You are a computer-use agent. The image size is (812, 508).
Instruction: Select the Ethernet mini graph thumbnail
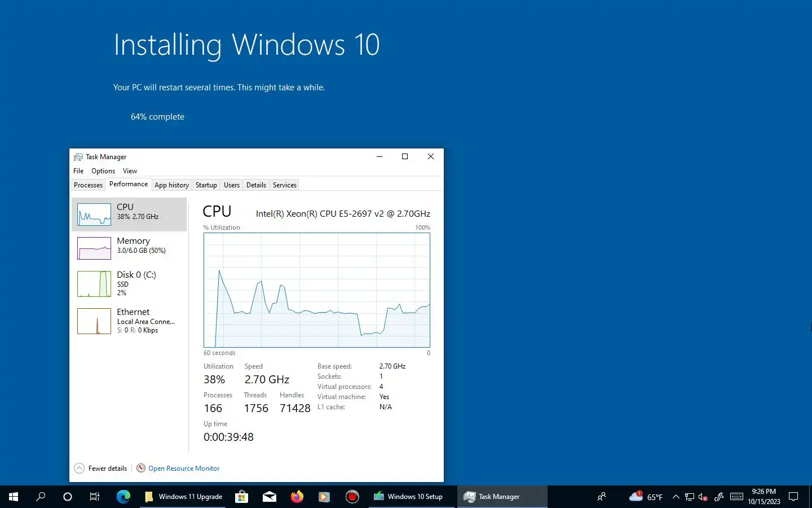(x=94, y=321)
